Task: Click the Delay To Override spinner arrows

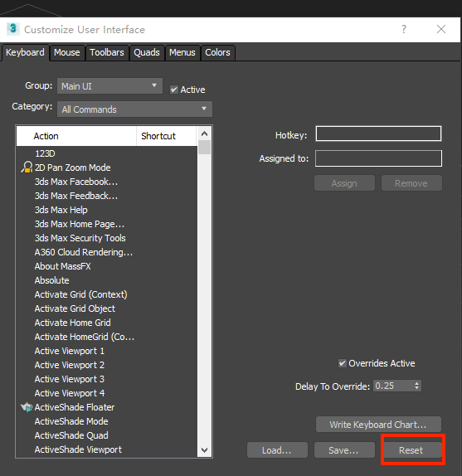Action: coord(416,386)
